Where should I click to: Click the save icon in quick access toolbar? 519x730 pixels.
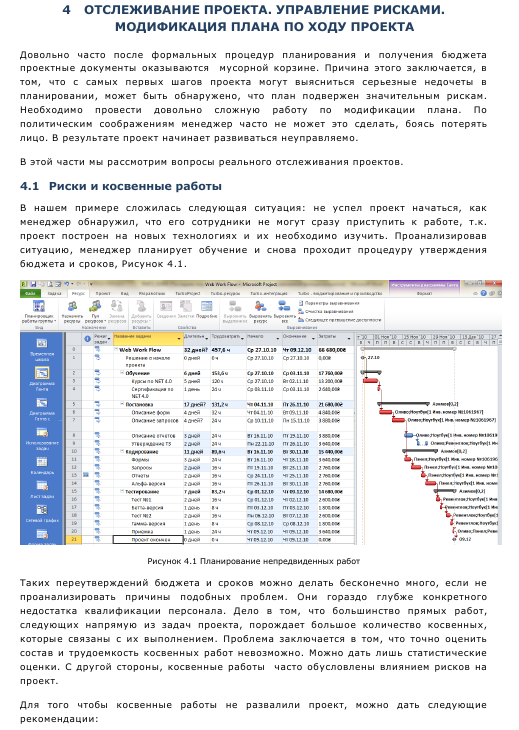[34, 284]
